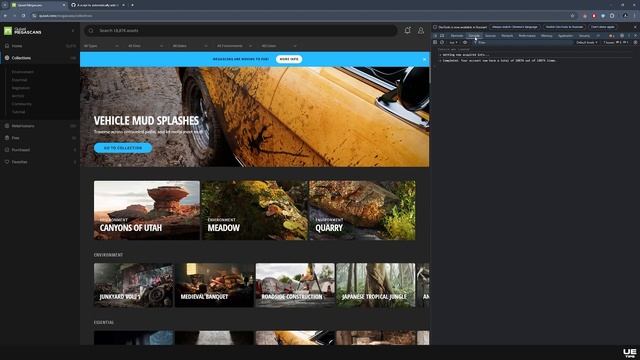Switch to the GitHub browser tab
Screen dimensions: 640x360
coord(98,5)
